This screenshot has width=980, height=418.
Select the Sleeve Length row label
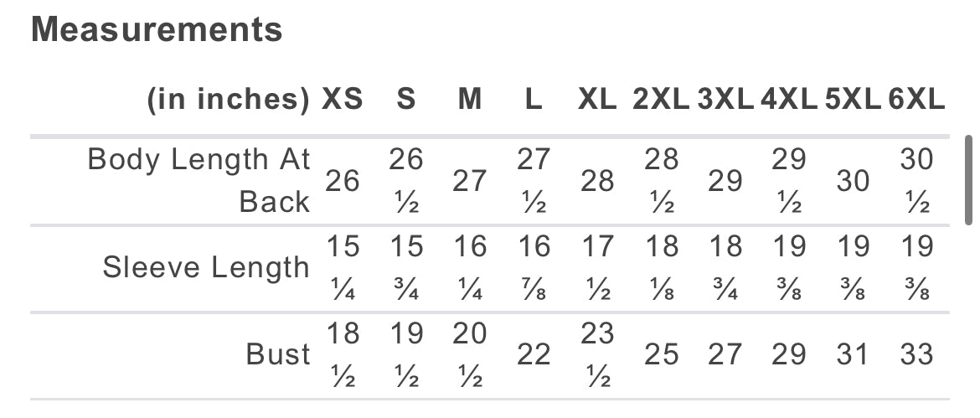(206, 268)
